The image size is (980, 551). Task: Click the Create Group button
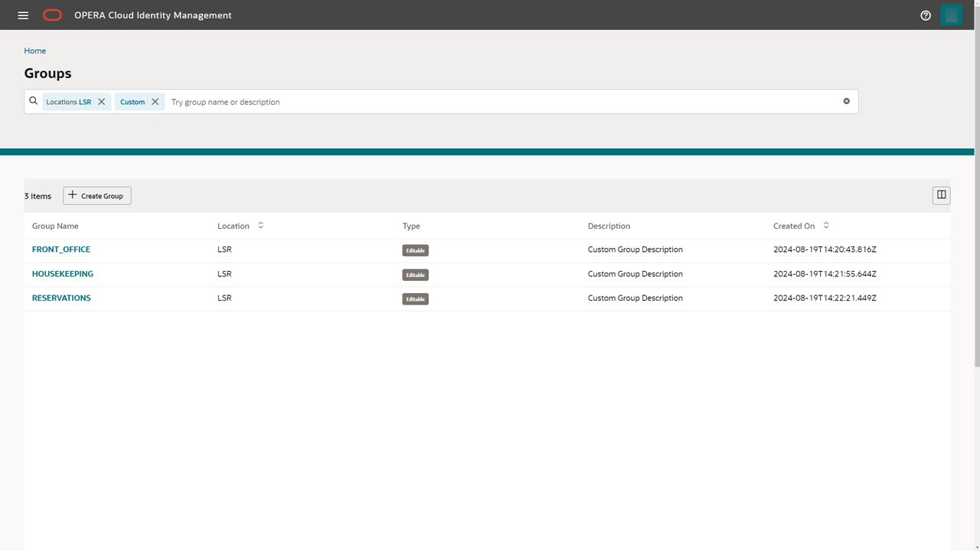click(97, 196)
